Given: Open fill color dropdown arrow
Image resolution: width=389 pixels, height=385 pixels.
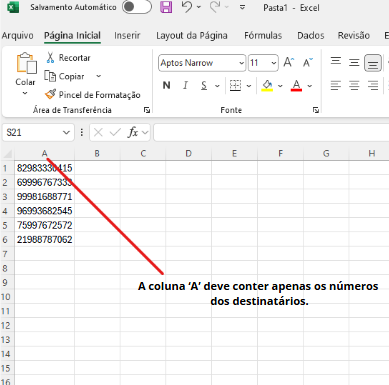Looking at the screenshot, I should (280, 86).
